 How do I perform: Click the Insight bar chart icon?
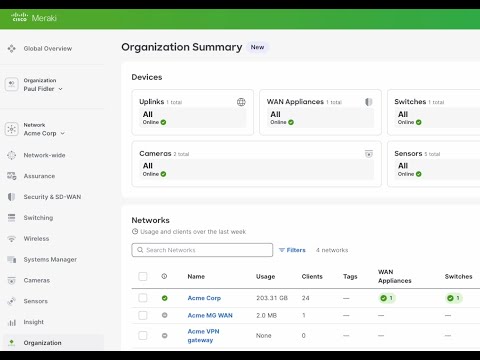pyautogui.click(x=12, y=322)
